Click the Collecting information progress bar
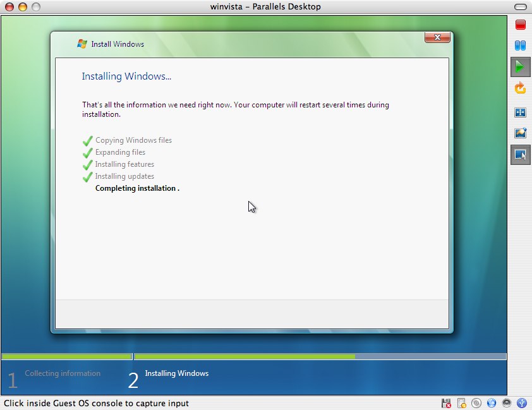The width and height of the screenshot is (532, 410). 67,356
